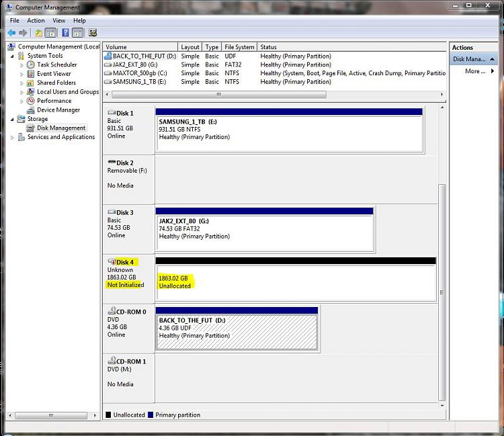The height and width of the screenshot is (436, 504).
Task: Click the Disk 4 warning drive icon
Action: tap(112, 261)
